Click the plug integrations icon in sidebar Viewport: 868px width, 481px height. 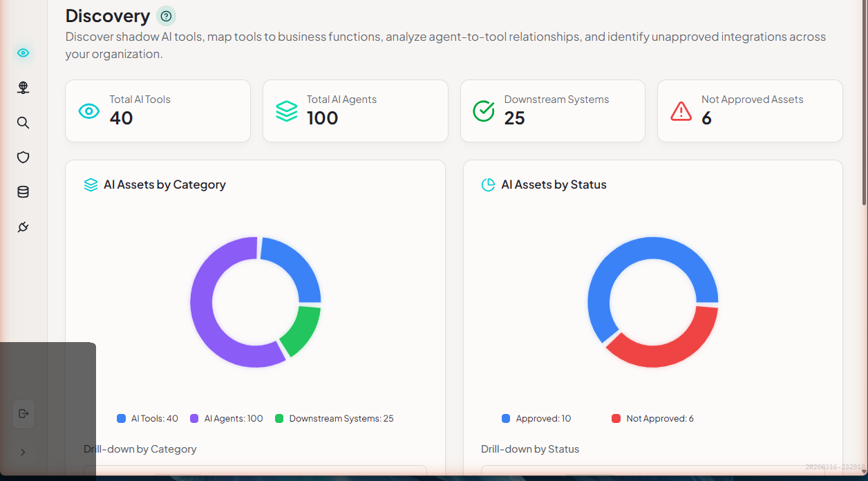(x=23, y=227)
